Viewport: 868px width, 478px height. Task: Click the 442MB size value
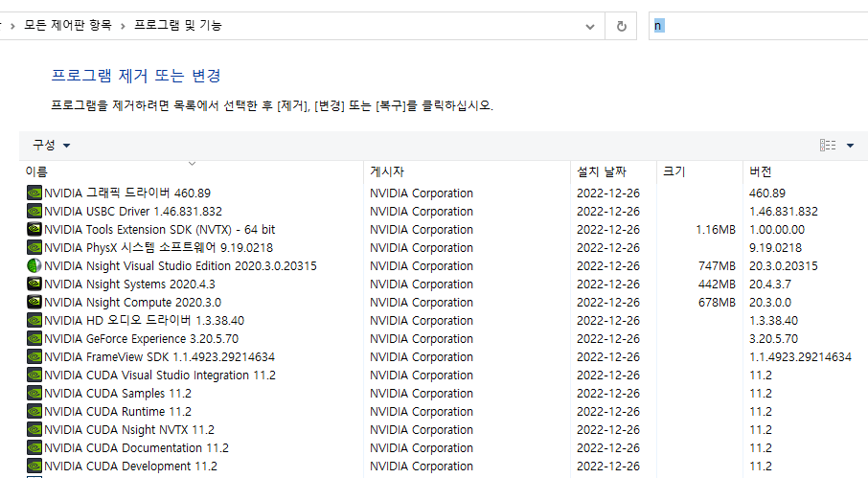(x=717, y=285)
